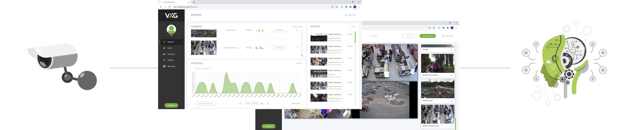Go to previous statistics period arrow
Image resolution: width=644 pixels, height=130 pixels.
(240, 104)
